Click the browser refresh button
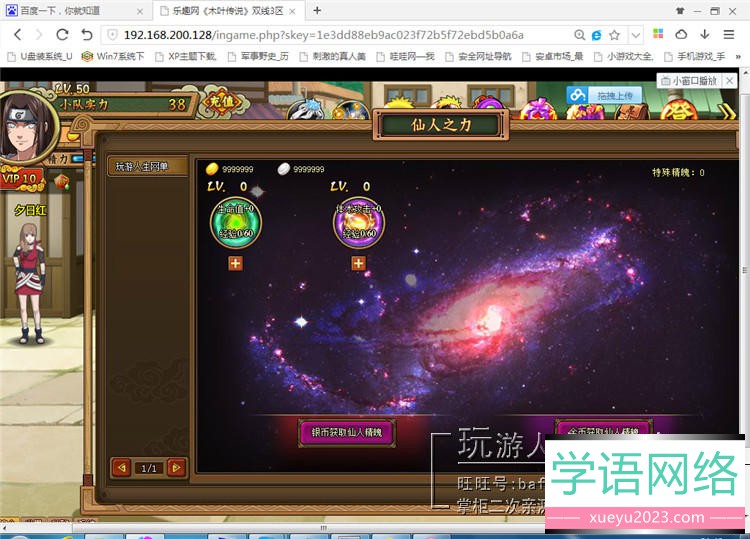This screenshot has height=539, width=750. point(62,34)
